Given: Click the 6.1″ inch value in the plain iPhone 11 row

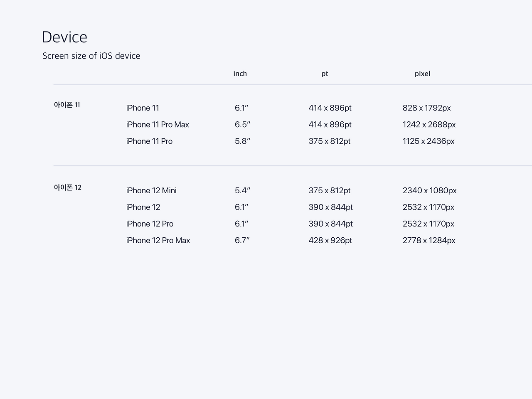Looking at the screenshot, I should point(241,108).
